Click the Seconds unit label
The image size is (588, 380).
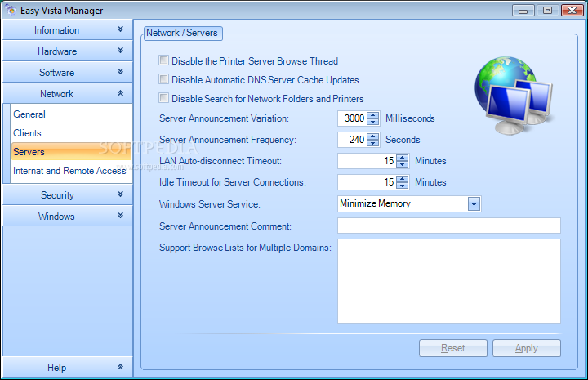click(x=403, y=140)
